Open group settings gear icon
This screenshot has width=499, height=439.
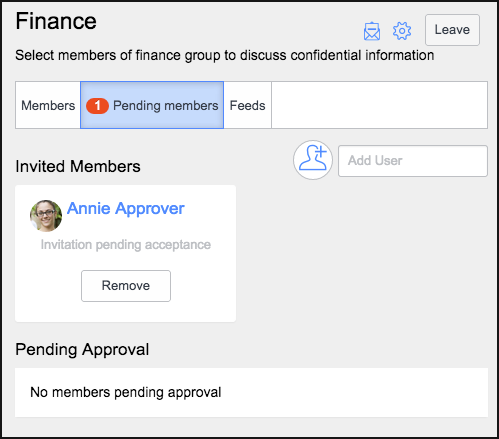coord(402,31)
